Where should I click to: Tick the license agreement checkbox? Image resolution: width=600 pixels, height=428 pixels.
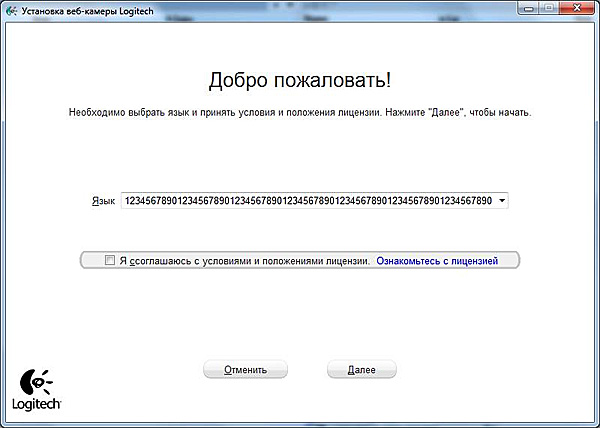(110, 260)
